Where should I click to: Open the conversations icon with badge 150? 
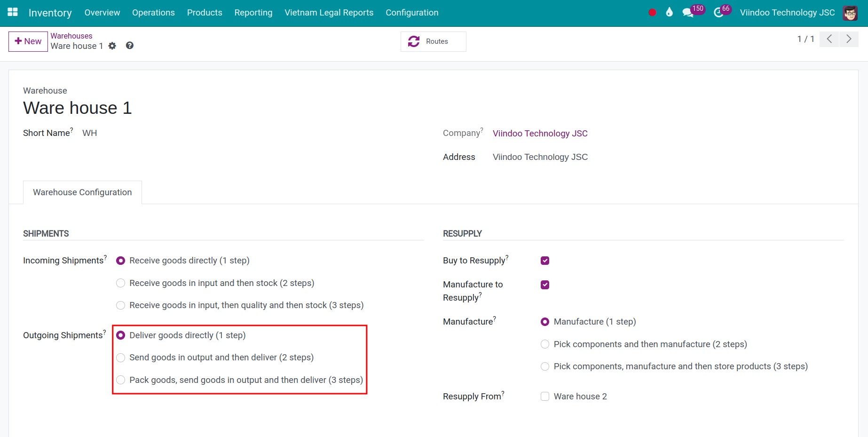[x=693, y=11]
